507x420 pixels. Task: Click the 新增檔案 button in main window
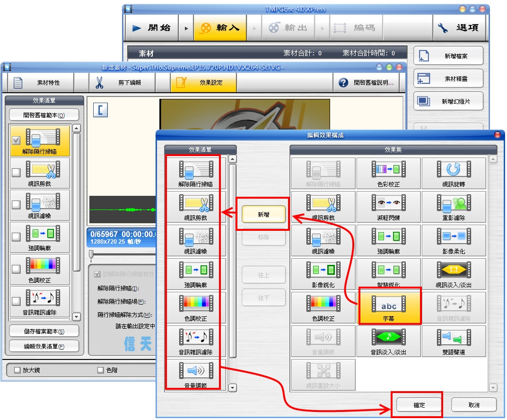click(448, 56)
